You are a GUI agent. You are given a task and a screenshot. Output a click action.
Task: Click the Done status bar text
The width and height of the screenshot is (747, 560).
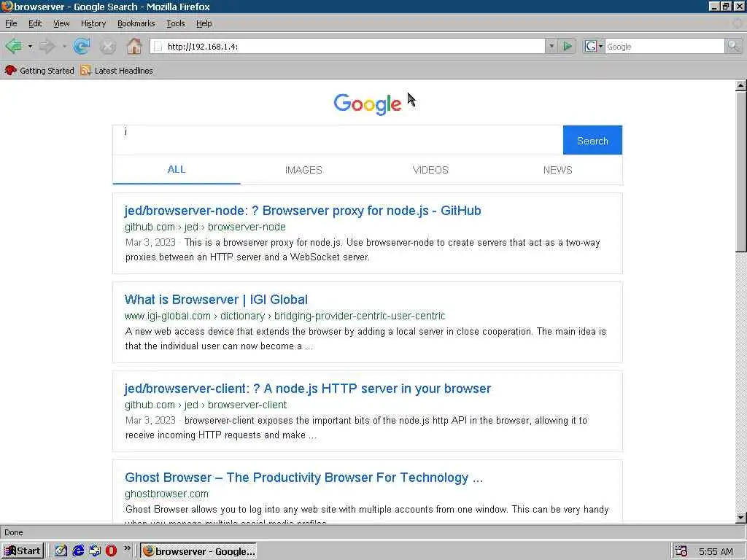tap(14, 532)
